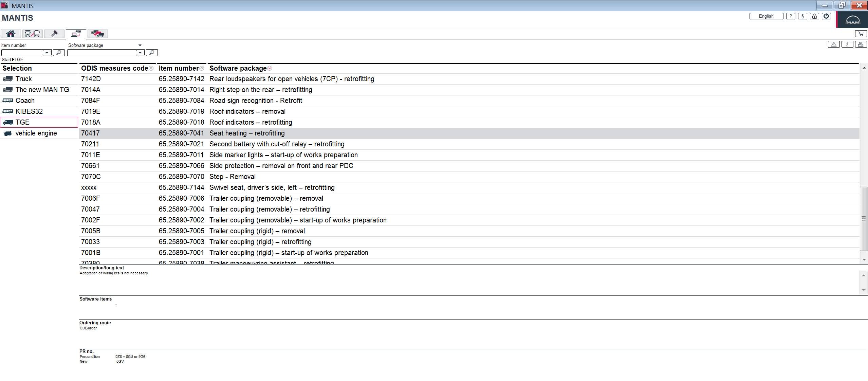
Task: Click the print icon
Action: [x=861, y=44]
